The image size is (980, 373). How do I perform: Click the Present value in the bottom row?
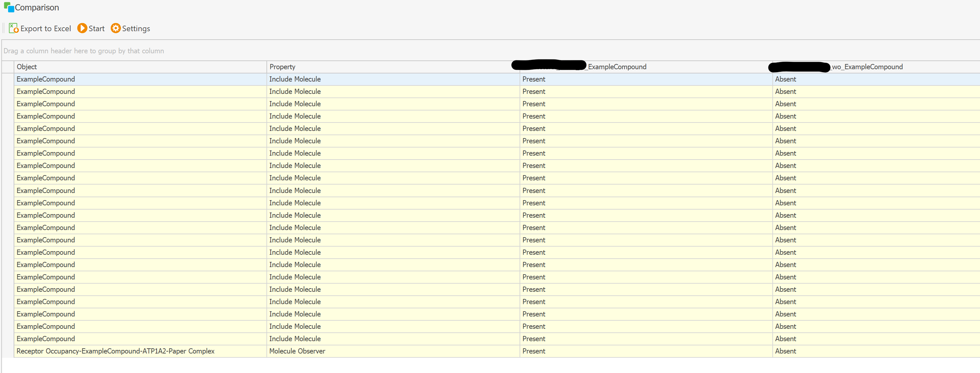533,351
